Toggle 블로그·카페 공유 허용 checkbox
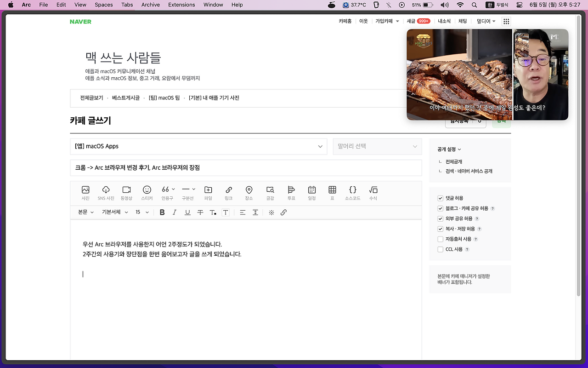 441,208
